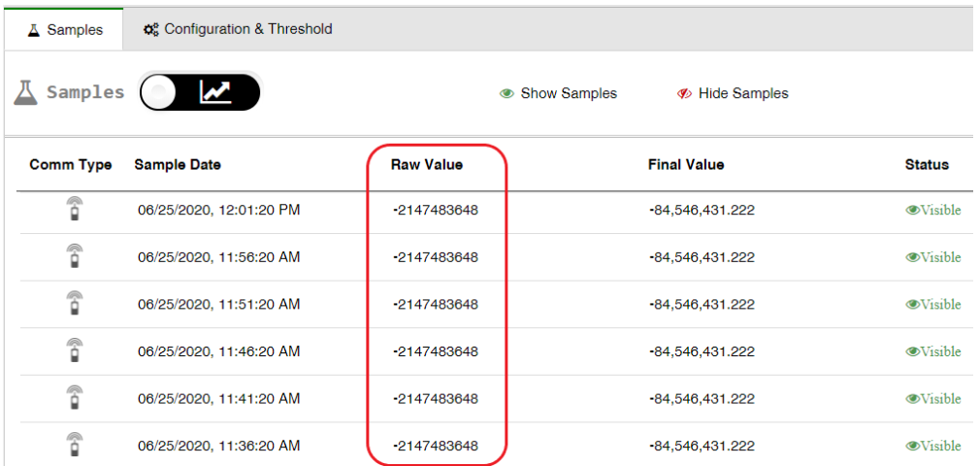Image resolution: width=980 pixels, height=466 pixels.
Task: Select date 06/25/2020, 12:01:20 PM
Action: (x=218, y=210)
